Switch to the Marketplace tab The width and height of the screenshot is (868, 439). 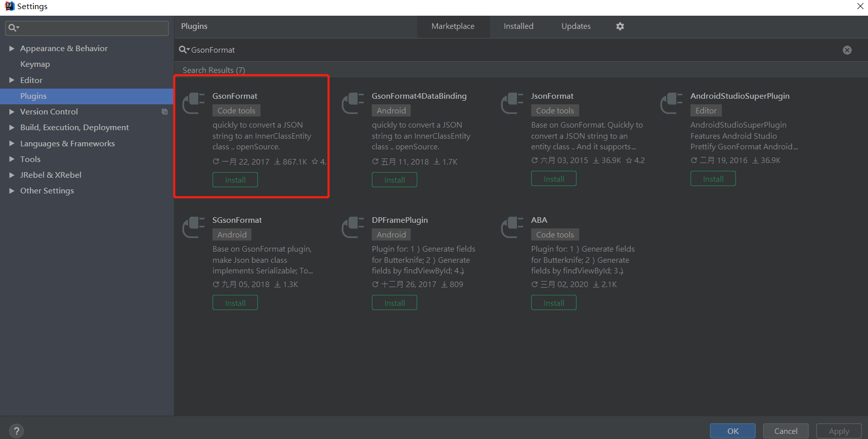[453, 26]
